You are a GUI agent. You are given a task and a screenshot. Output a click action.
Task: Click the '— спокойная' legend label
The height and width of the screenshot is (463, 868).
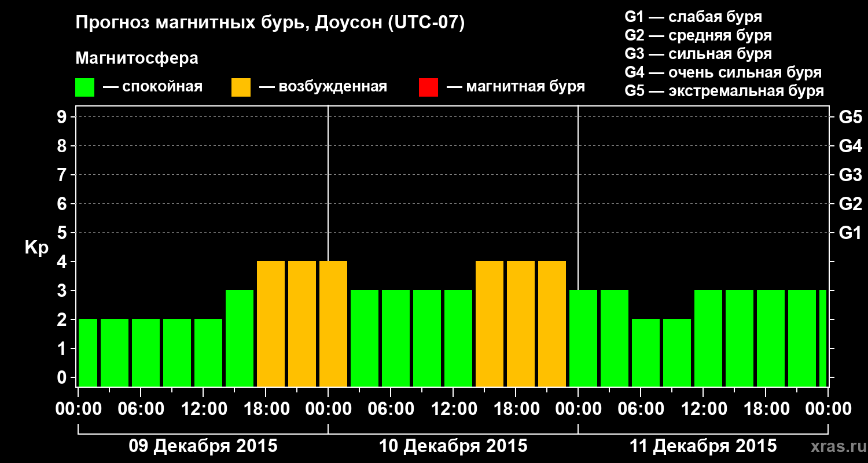point(153,87)
